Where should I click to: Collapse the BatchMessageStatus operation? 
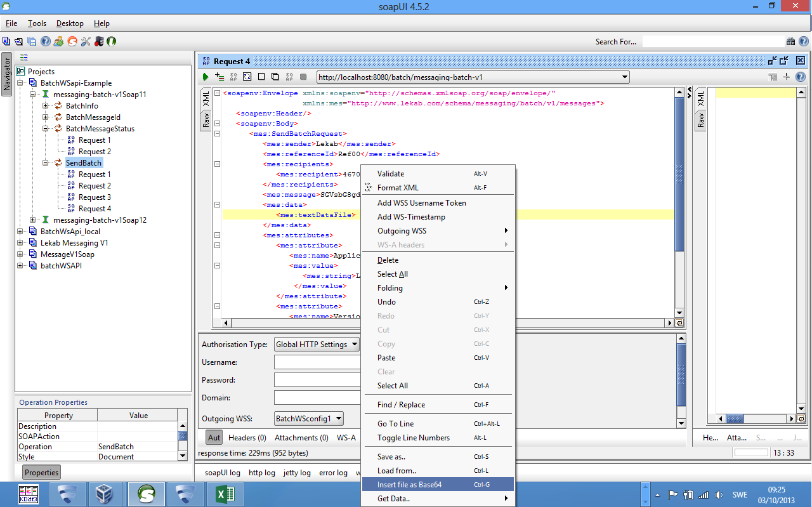46,129
